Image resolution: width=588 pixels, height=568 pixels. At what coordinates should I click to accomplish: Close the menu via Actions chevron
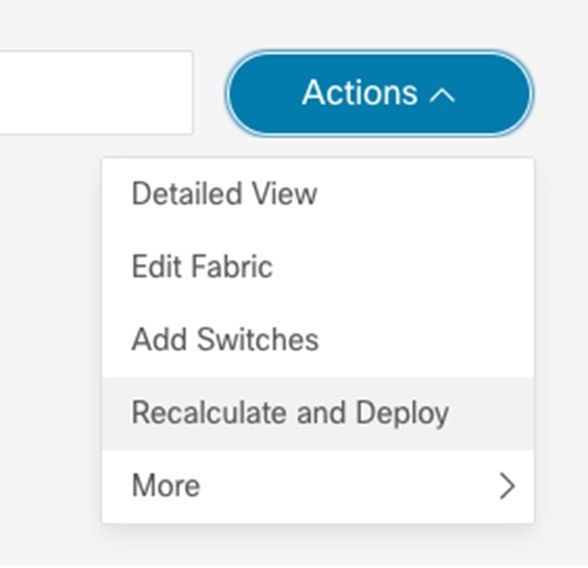[x=442, y=95]
